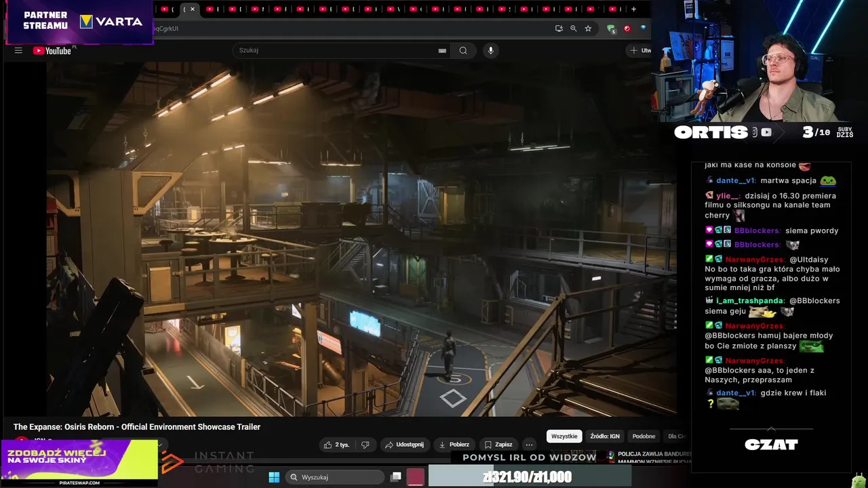
Task: Open the blue diamond extension icon
Action: point(643,28)
